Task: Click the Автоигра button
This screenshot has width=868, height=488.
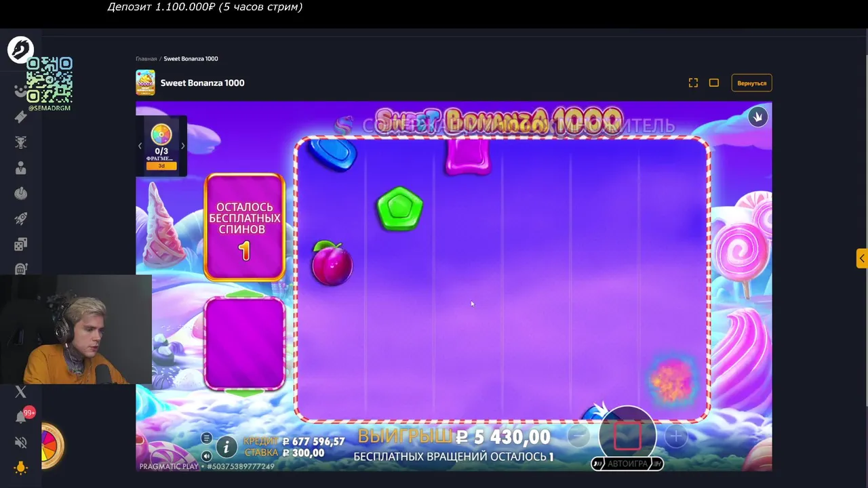Action: point(627,464)
